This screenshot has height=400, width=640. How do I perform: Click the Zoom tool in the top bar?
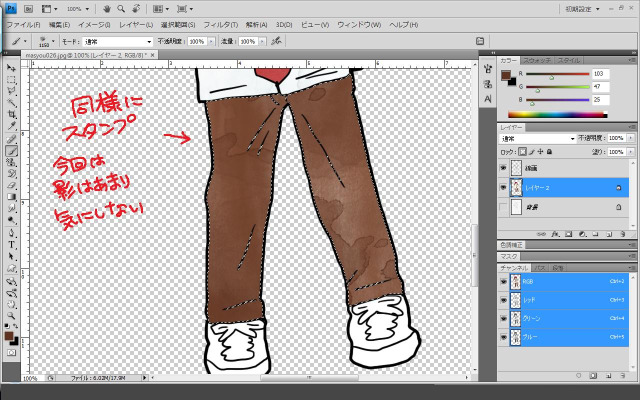pyautogui.click(x=119, y=8)
